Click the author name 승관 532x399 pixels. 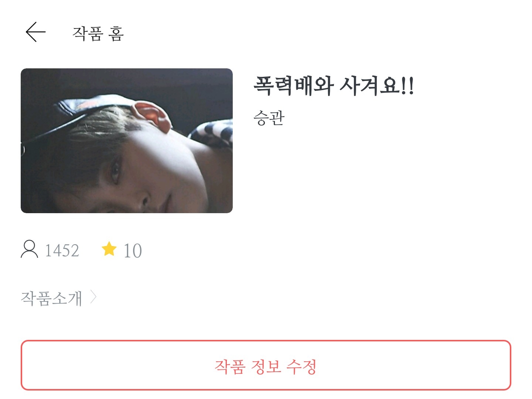click(269, 118)
